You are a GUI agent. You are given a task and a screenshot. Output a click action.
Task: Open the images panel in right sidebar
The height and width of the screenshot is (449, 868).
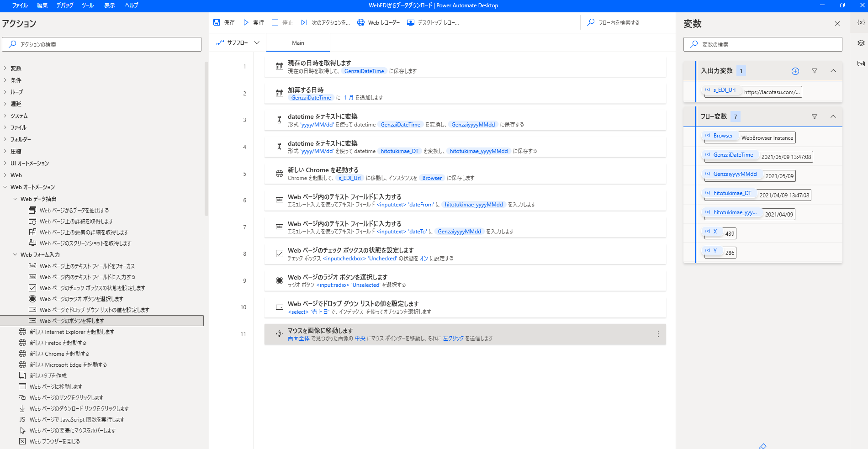[861, 63]
